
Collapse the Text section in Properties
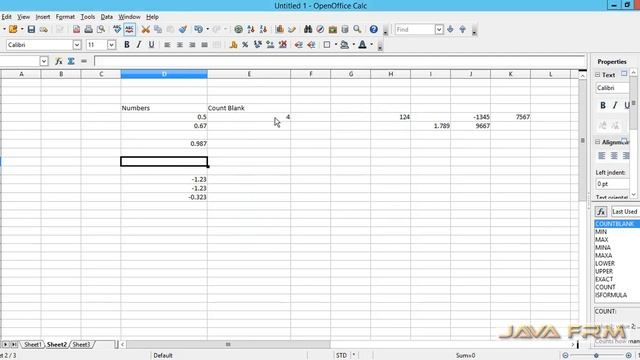[598, 75]
